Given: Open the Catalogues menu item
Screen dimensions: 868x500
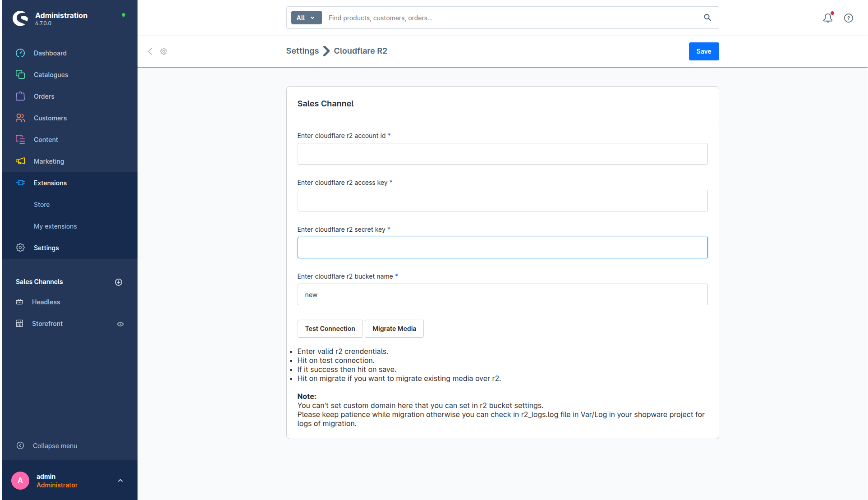Looking at the screenshot, I should click(51, 75).
